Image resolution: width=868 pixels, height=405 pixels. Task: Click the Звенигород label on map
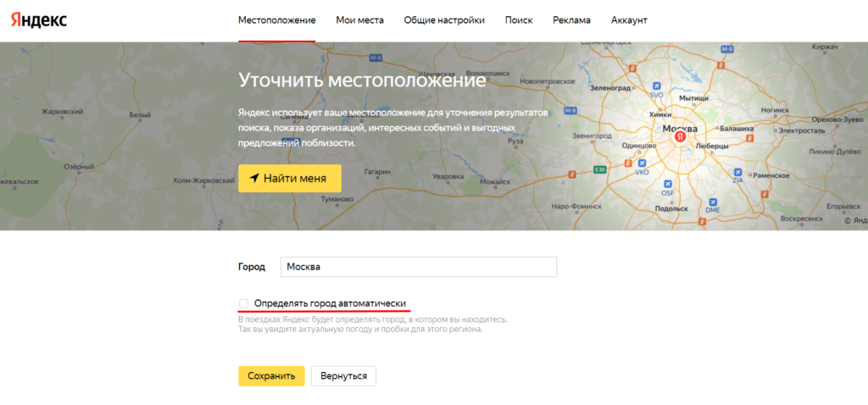(592, 135)
